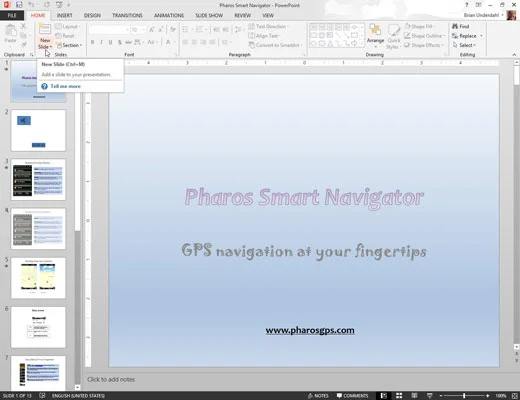The image size is (520, 400).
Task: Toggle Italic formatting
Action: [x=101, y=42]
